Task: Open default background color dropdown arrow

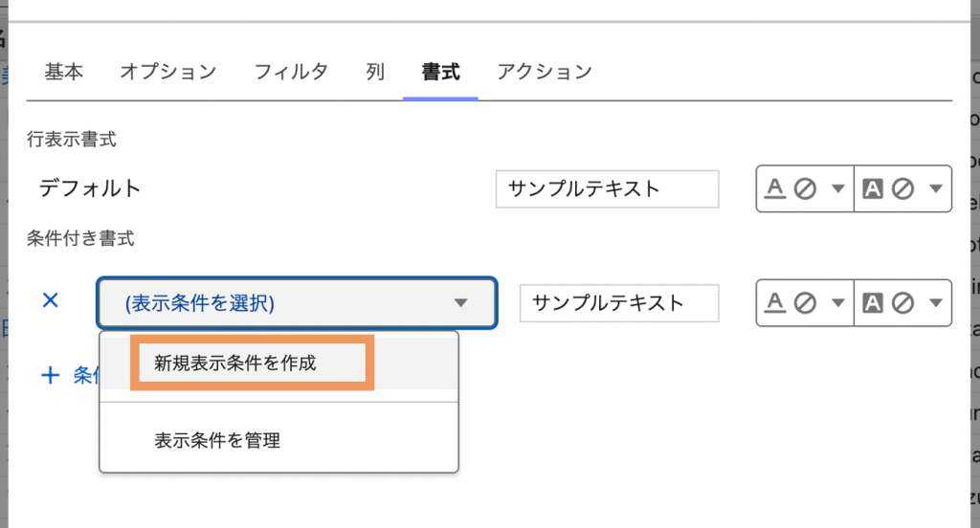Action: [934, 188]
